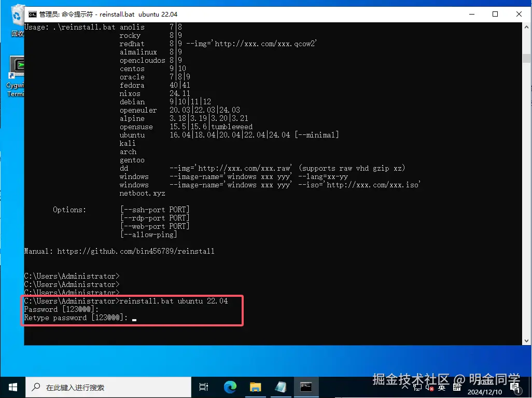Open the notification center icon
532x398 pixels.
click(516, 388)
